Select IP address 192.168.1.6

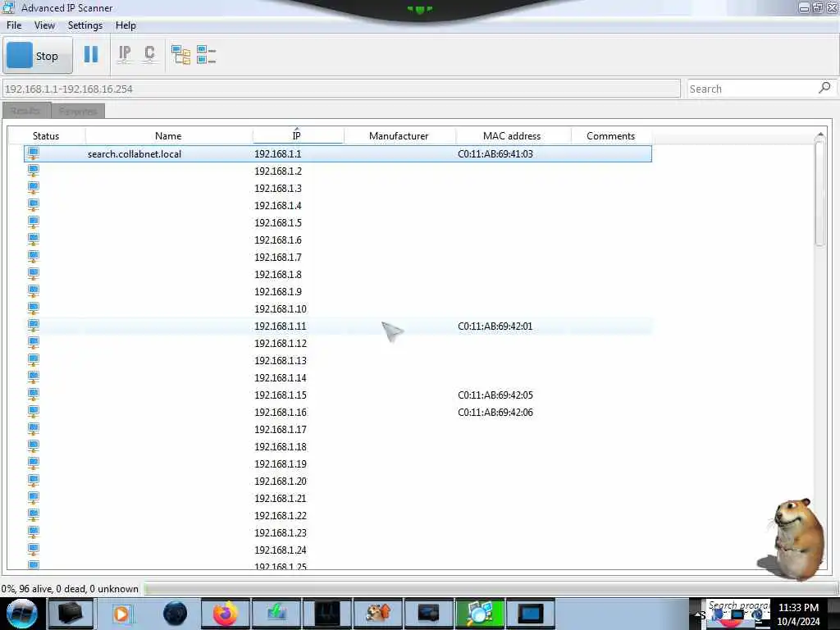pyautogui.click(x=278, y=240)
